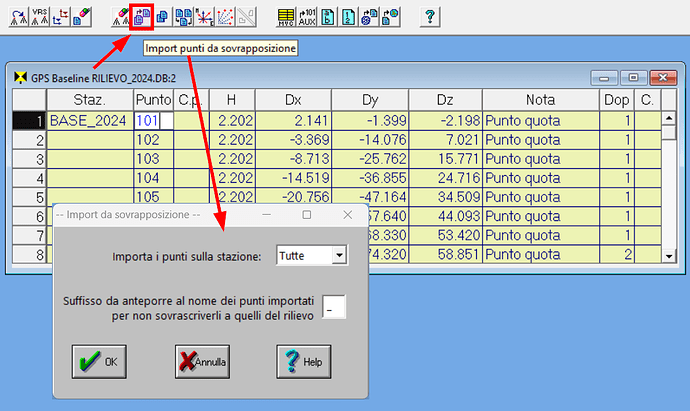Confirm the import with the OK button
Screen dimensions: 690x411
(x=99, y=362)
